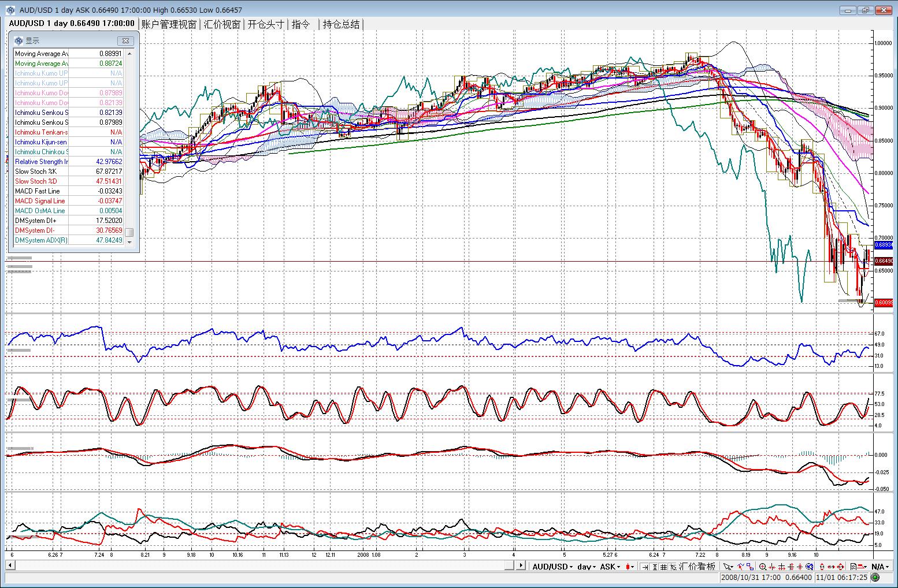
Task: Click the vertical expand arrows icon
Action: click(x=793, y=567)
